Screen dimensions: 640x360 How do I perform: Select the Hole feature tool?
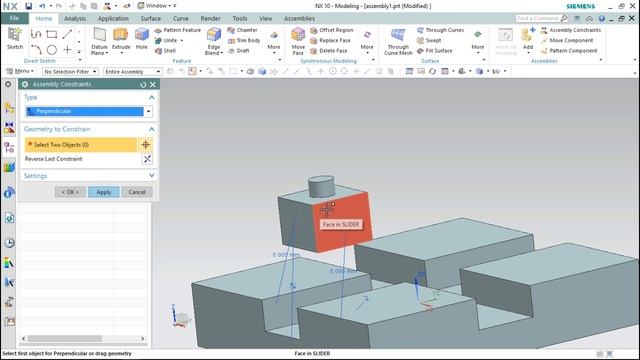coord(142,39)
